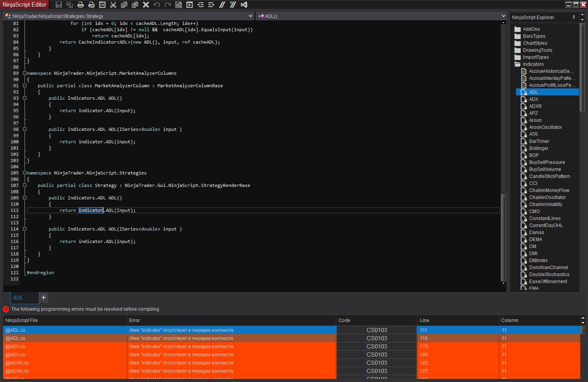Select the @ADX.cs error on line 175
Viewport: 588px width, 382px height.
click(x=291, y=347)
